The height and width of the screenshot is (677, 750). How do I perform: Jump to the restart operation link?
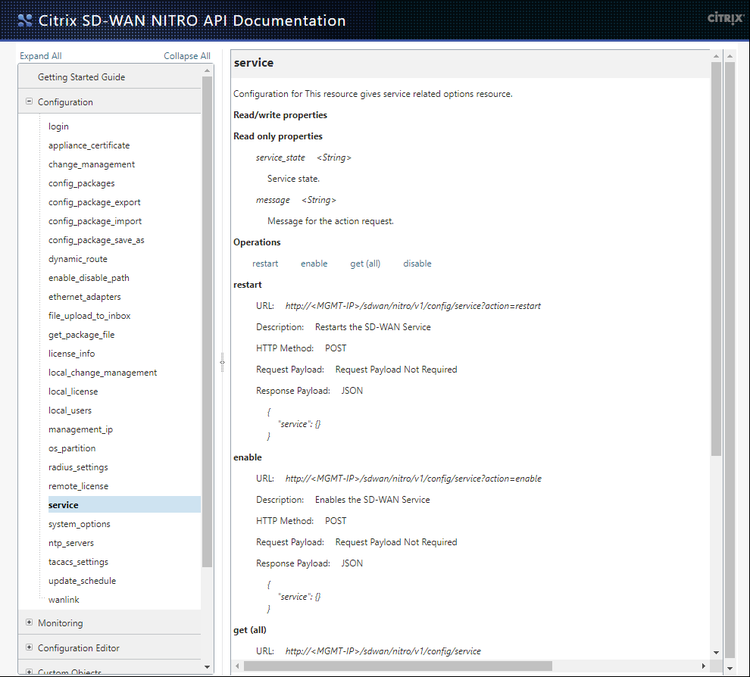pos(265,264)
